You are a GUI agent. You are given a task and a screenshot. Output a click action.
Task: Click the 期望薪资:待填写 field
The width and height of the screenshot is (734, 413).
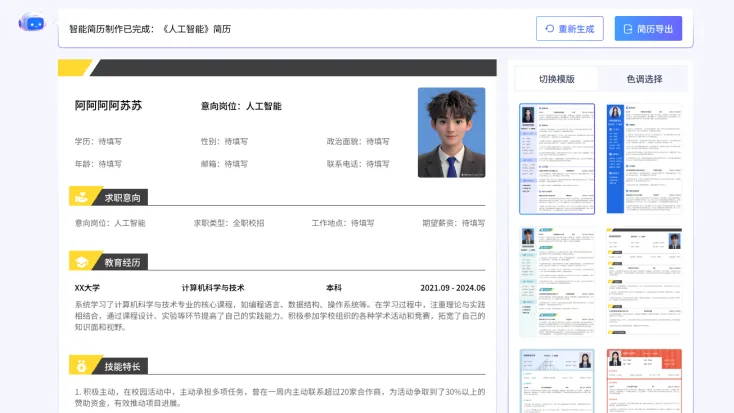[x=454, y=223]
